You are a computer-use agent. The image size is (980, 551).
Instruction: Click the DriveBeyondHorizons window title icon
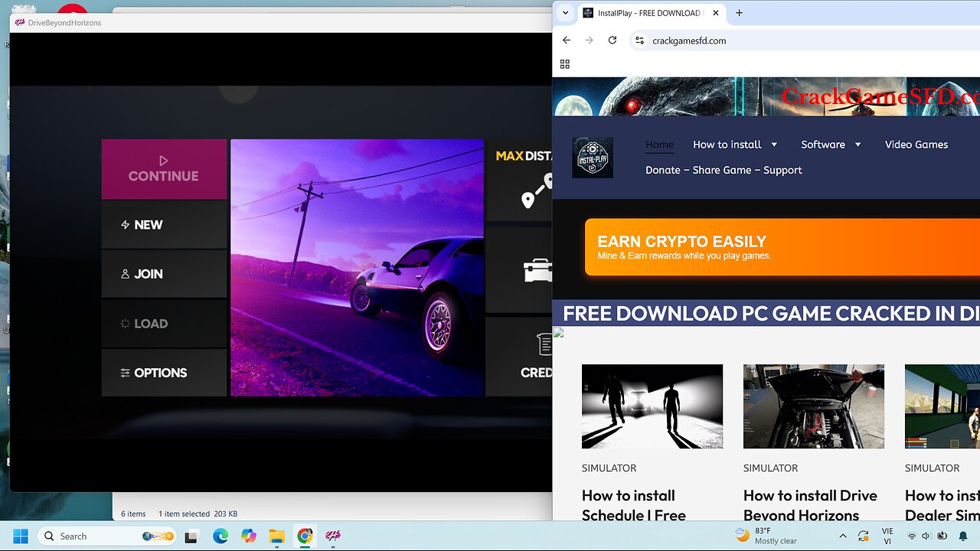20,23
